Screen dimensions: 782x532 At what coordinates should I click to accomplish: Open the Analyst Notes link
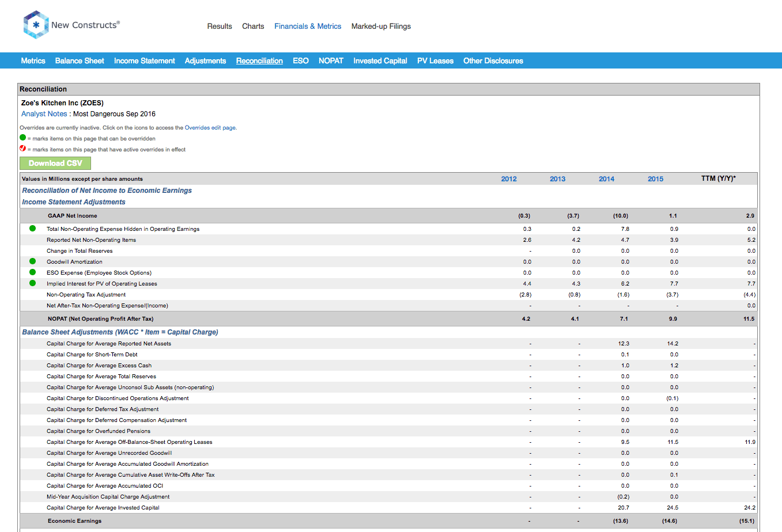44,114
